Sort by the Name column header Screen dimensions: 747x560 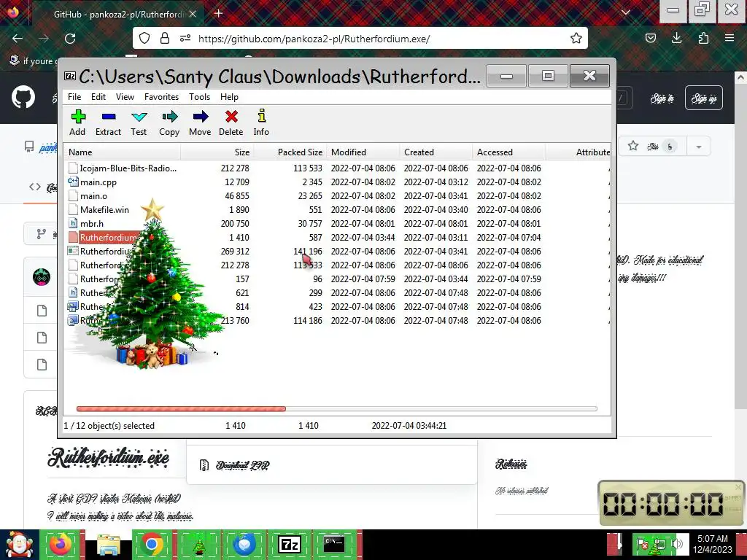click(x=123, y=152)
